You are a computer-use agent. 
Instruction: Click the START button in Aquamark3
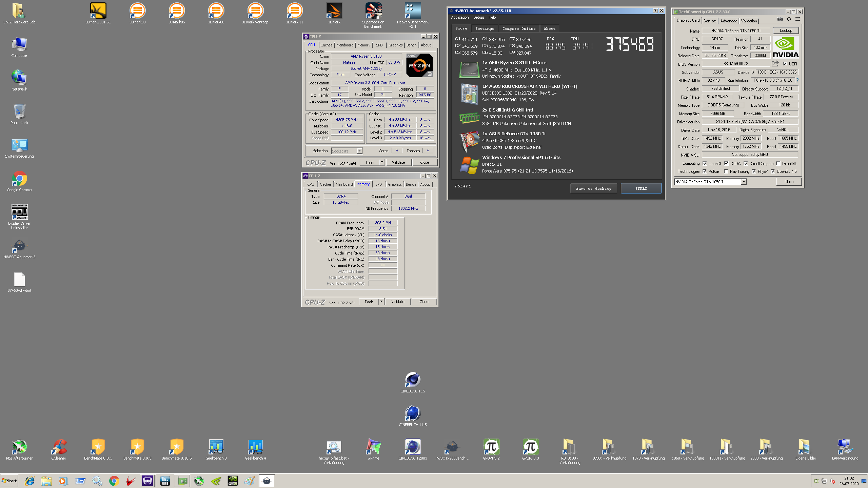641,188
